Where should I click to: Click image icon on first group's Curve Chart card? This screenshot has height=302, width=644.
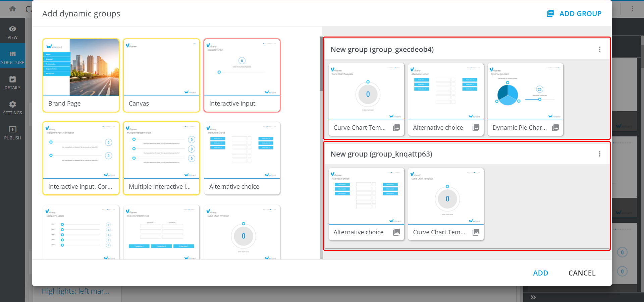tap(396, 128)
